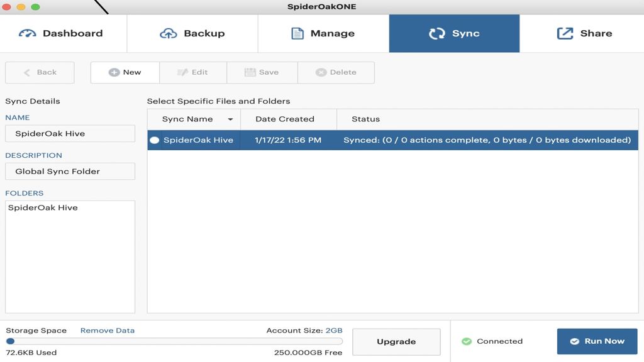644x362 pixels.
Task: Click the cloud upload icon on Backup tab
Action: (168, 33)
